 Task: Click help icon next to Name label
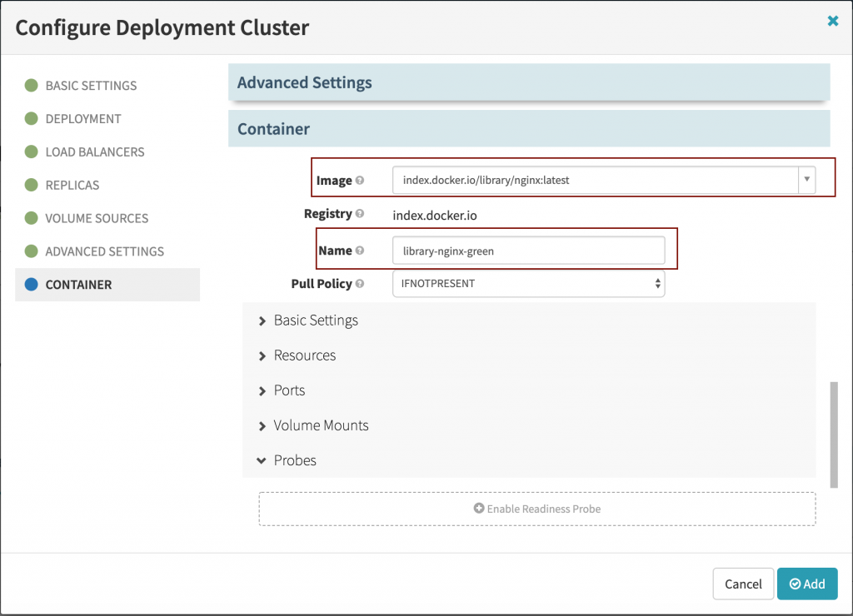(x=360, y=251)
